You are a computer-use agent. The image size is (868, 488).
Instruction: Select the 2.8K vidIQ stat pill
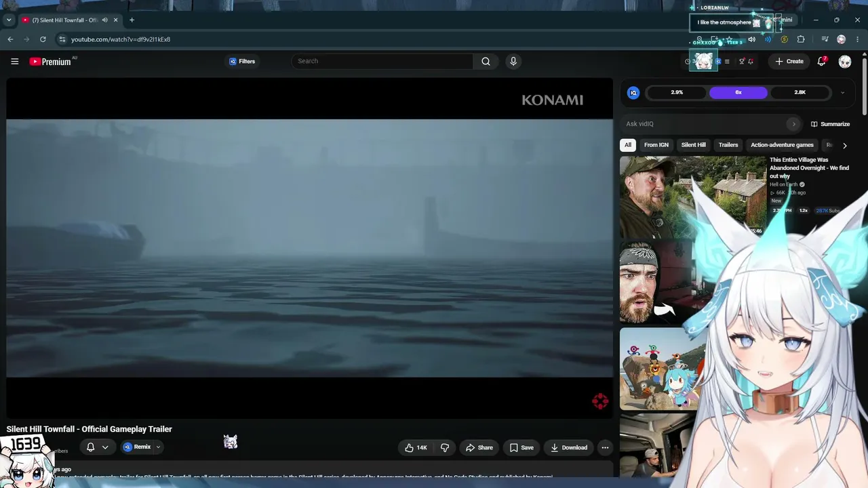point(800,93)
